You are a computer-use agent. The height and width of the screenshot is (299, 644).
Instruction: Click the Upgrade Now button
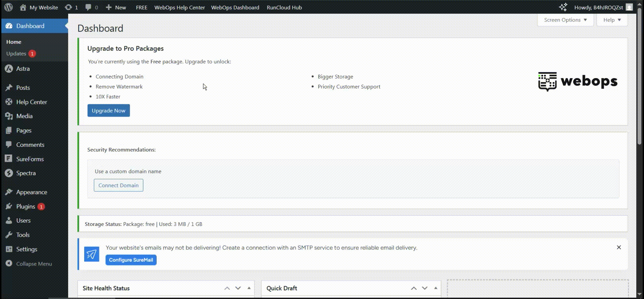click(x=108, y=111)
